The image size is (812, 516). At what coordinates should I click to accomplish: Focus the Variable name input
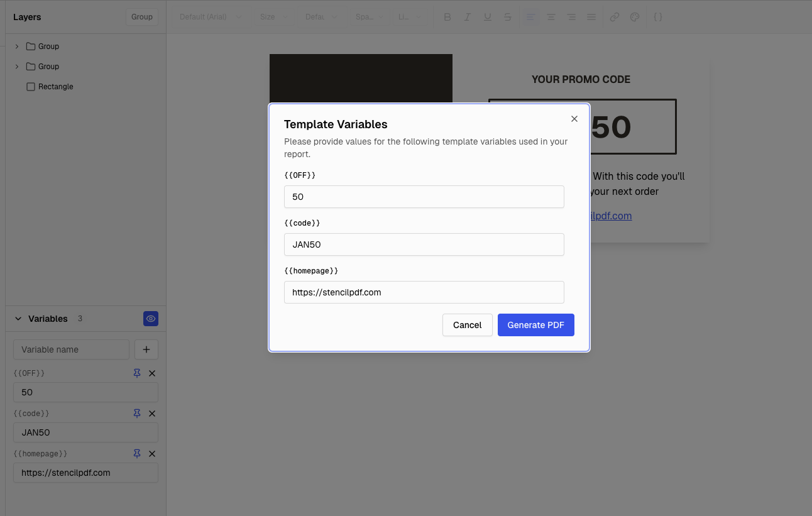71,349
